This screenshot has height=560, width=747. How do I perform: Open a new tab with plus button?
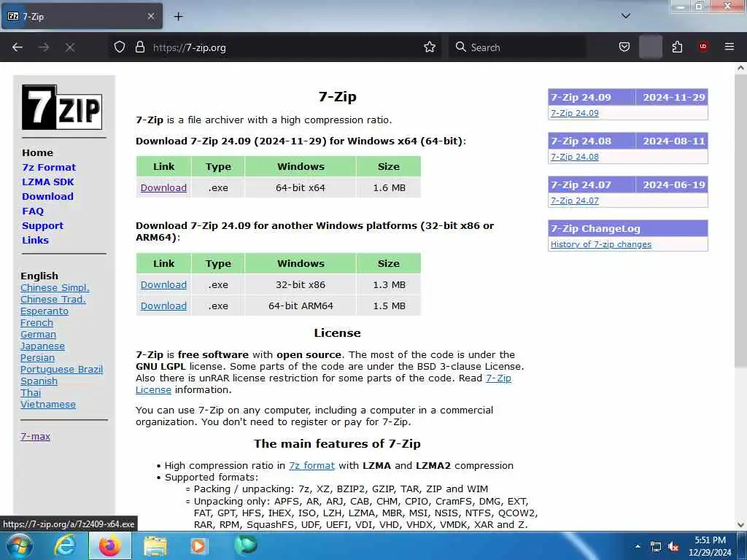pyautogui.click(x=178, y=17)
